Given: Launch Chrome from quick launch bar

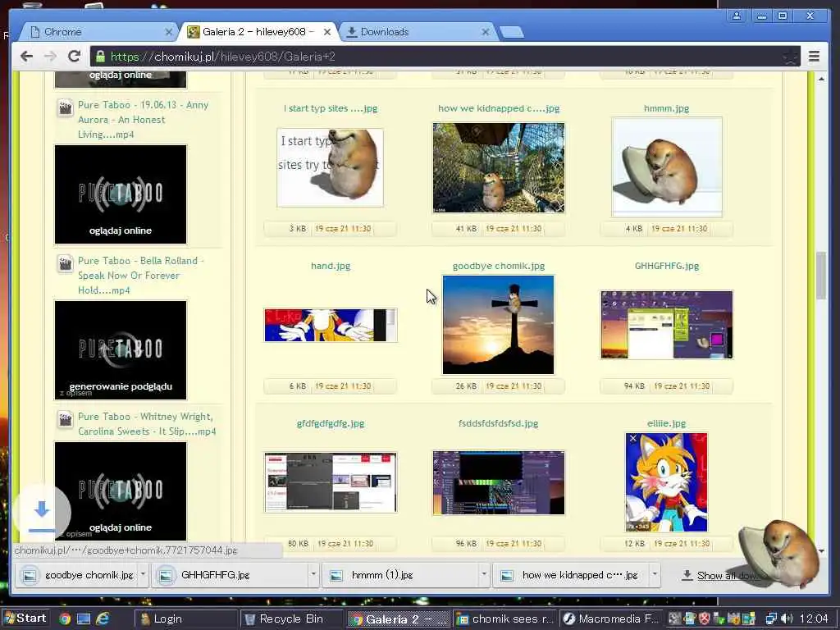Looking at the screenshot, I should [x=65, y=619].
